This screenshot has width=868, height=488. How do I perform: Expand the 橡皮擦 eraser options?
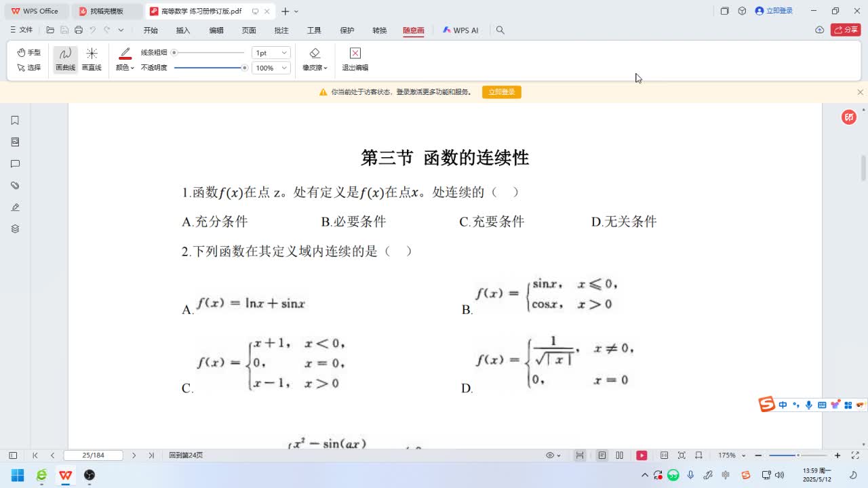point(315,68)
